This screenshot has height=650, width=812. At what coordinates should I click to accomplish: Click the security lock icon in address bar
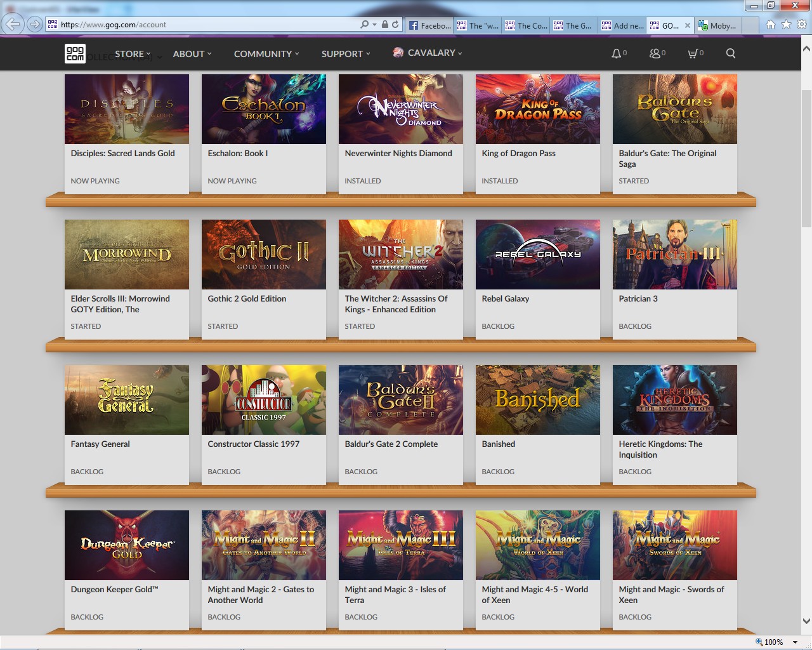click(384, 25)
